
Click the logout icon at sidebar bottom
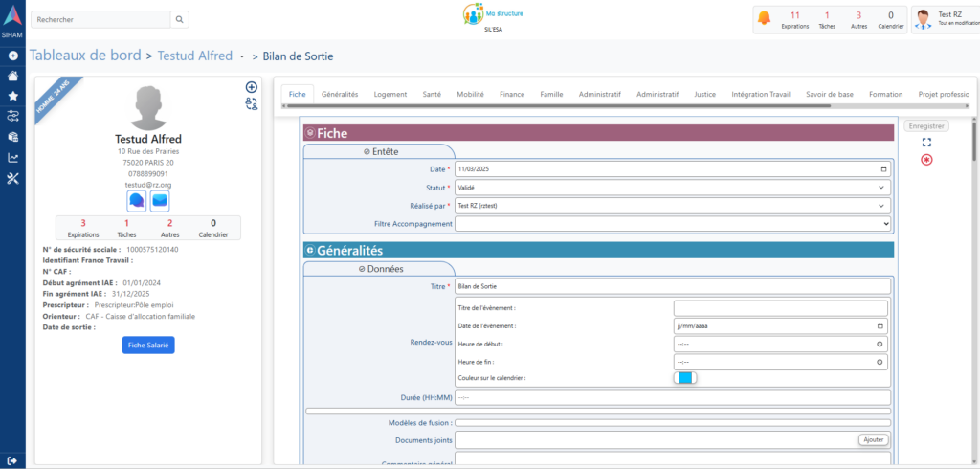(12, 460)
